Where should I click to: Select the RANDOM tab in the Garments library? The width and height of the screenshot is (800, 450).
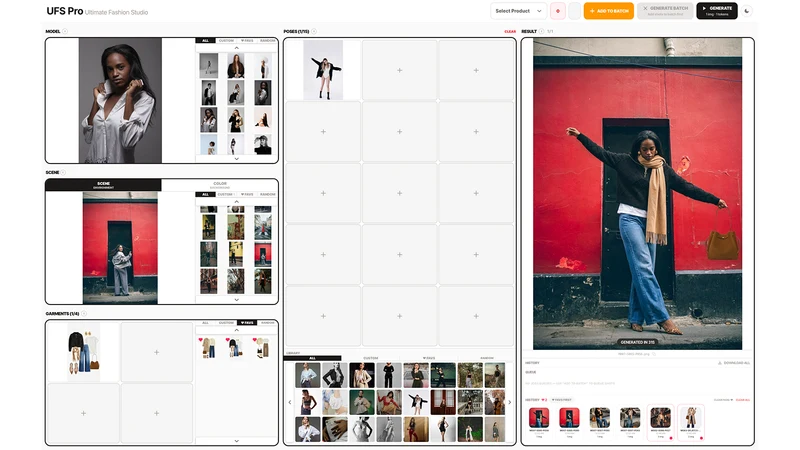pyautogui.click(x=267, y=322)
